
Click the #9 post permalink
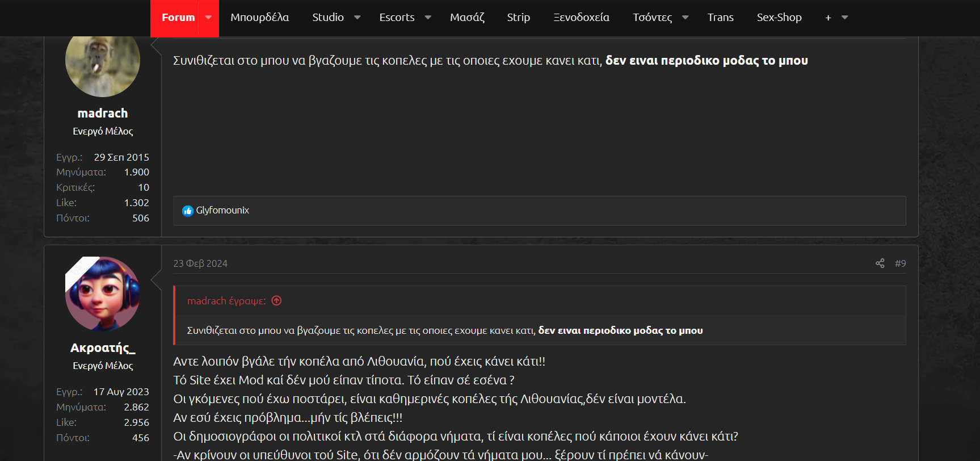900,263
